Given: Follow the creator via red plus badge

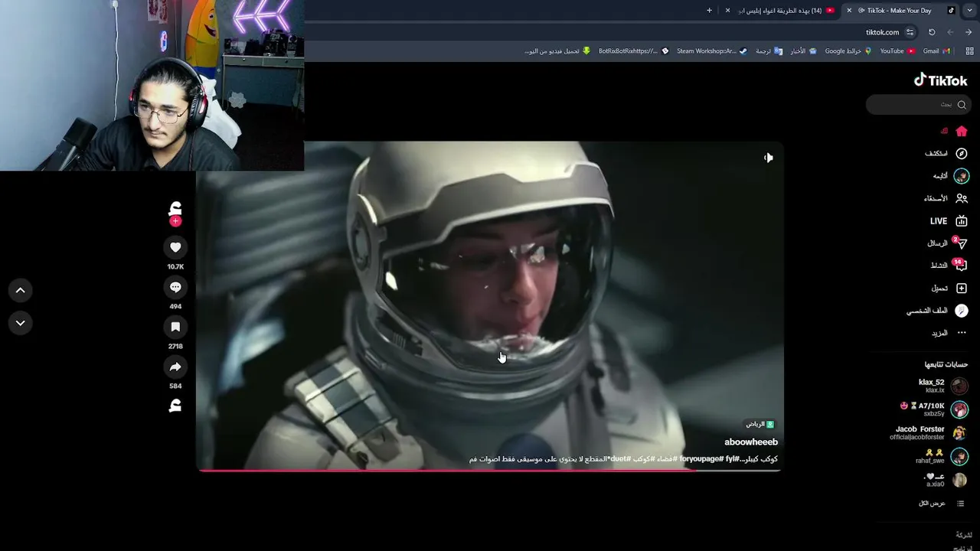Looking at the screenshot, I should pos(175,221).
